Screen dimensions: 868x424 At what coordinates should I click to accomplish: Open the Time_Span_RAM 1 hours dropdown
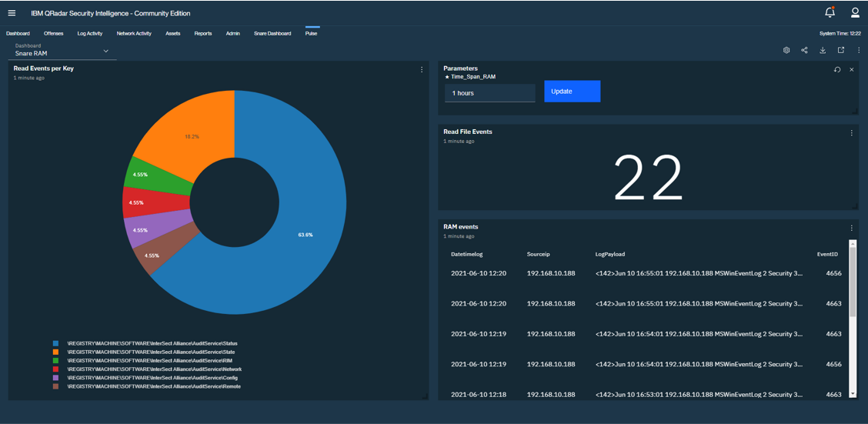pyautogui.click(x=490, y=93)
